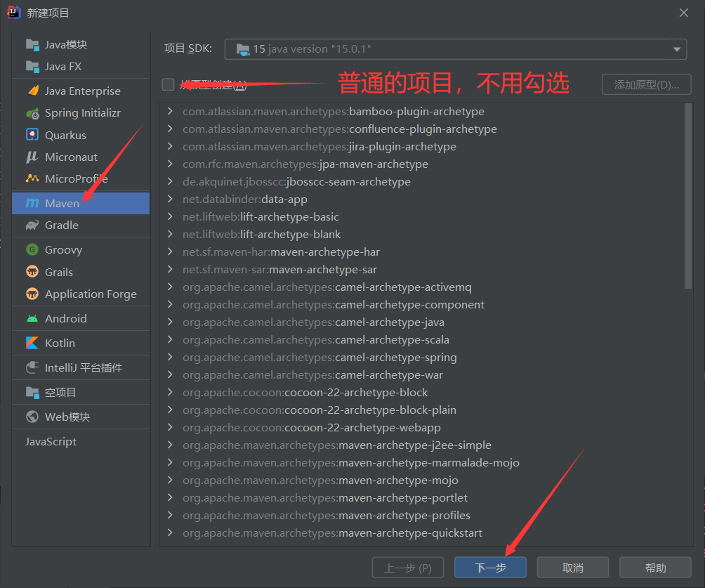Image resolution: width=705 pixels, height=588 pixels.
Task: Click the IntelliJ IDEA logo in title bar
Action: [x=14, y=12]
